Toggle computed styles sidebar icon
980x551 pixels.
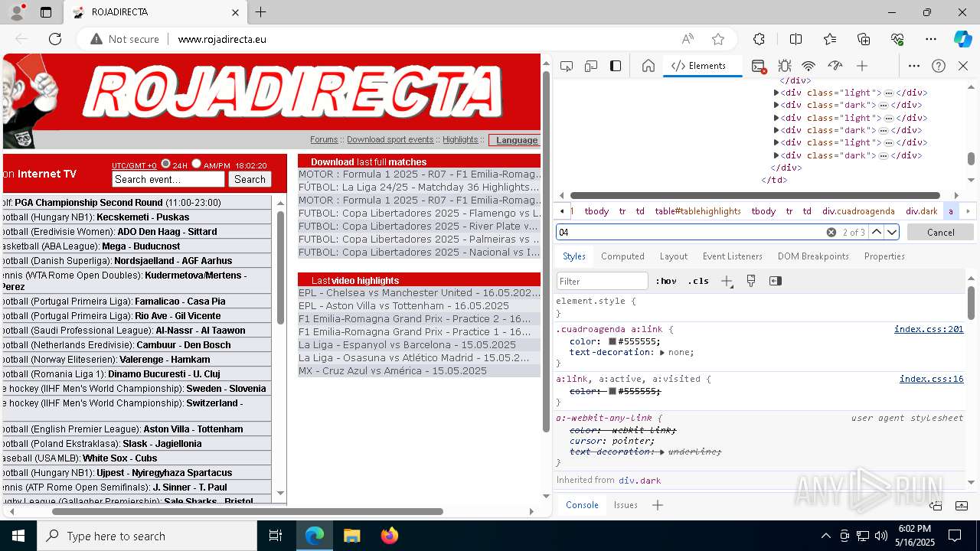(776, 281)
